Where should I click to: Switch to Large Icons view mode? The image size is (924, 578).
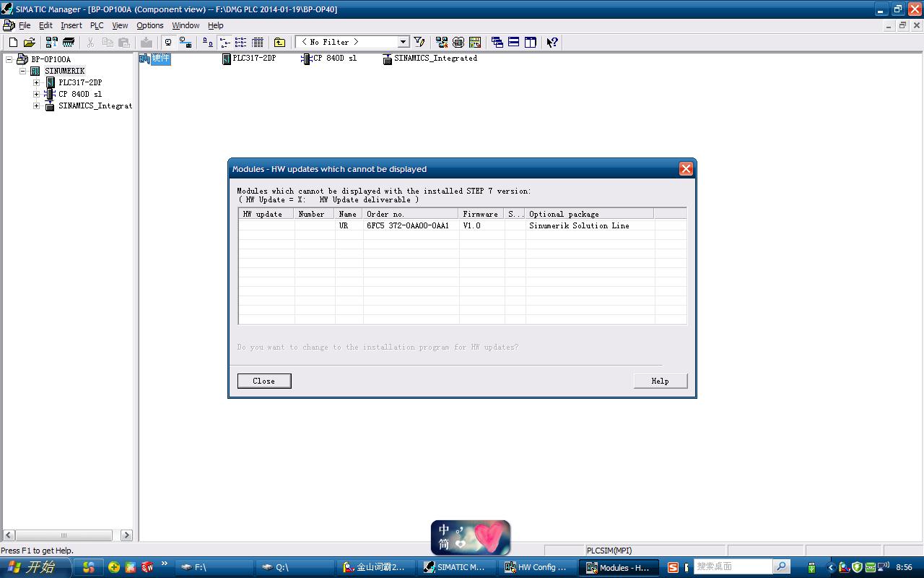(x=207, y=42)
